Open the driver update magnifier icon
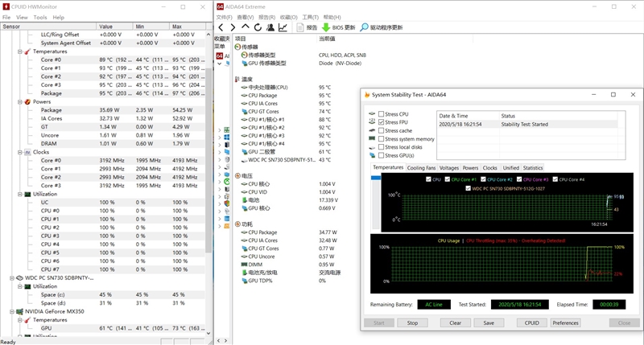This screenshot has width=644, height=345. (364, 27)
